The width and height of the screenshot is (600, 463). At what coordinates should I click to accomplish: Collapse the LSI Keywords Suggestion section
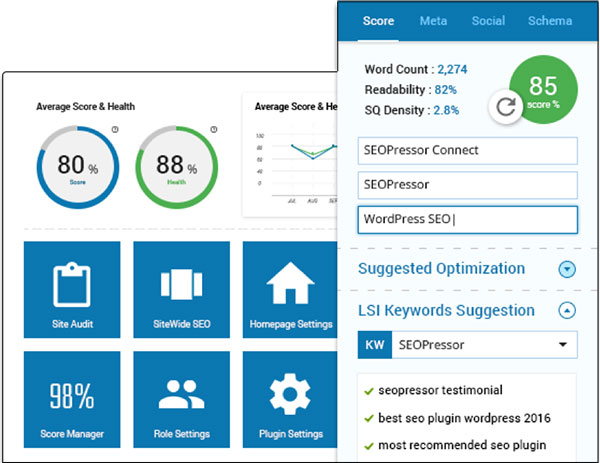pyautogui.click(x=567, y=310)
